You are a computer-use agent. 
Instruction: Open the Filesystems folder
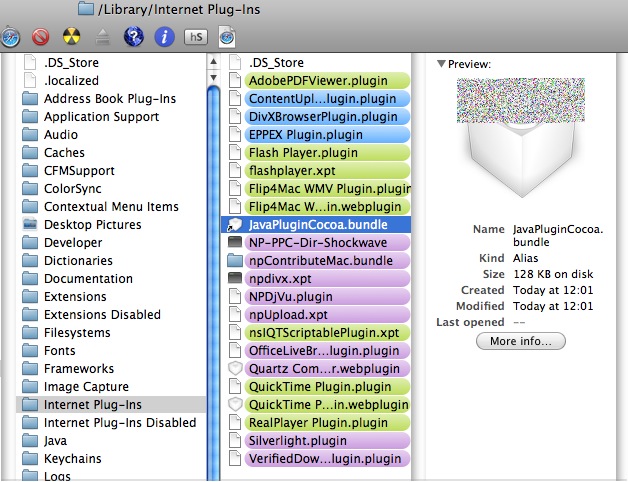111,333
